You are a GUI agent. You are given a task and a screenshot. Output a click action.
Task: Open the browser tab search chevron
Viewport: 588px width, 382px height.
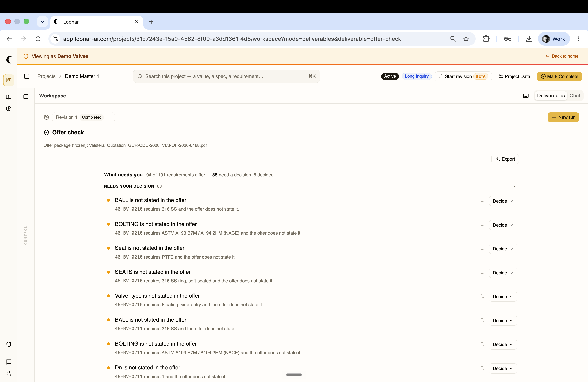42,21
